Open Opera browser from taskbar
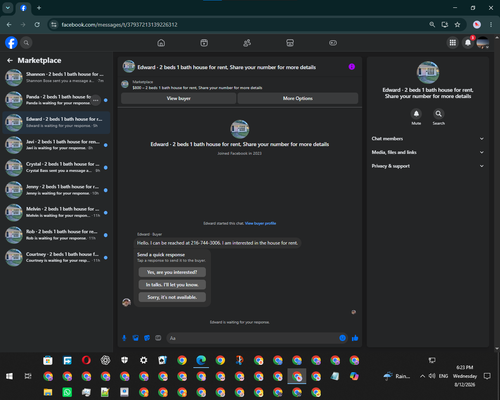Viewport: 500px width, 400px height. click(x=86, y=360)
